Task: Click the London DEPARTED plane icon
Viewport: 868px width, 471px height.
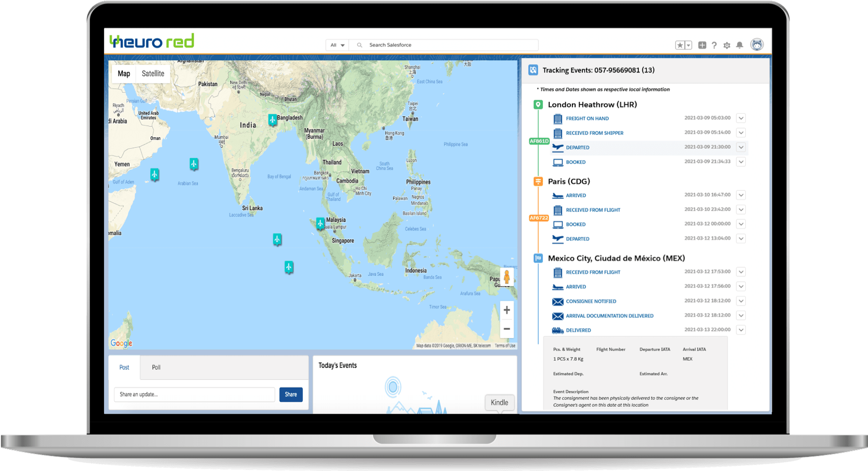Action: (558, 147)
